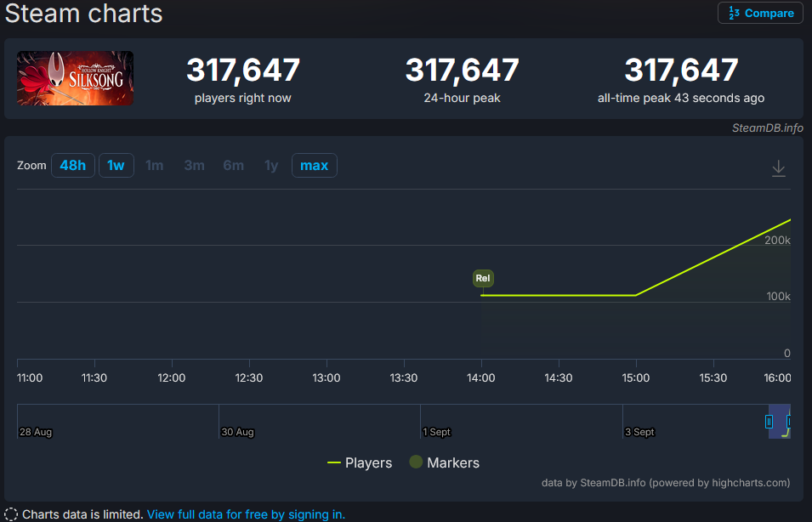Screen dimensions: 812x522
Task: Click the 15:00 axis label
Action: [636, 377]
